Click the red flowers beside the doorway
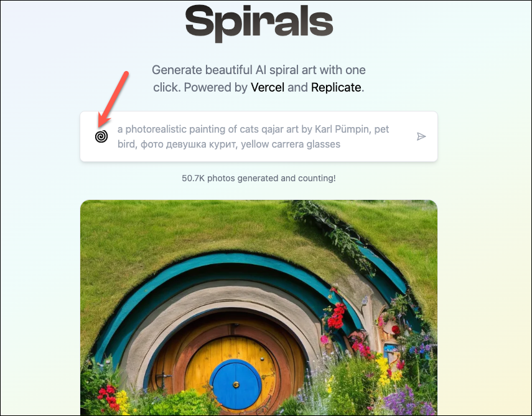The width and height of the screenshot is (532, 416). pos(337,316)
